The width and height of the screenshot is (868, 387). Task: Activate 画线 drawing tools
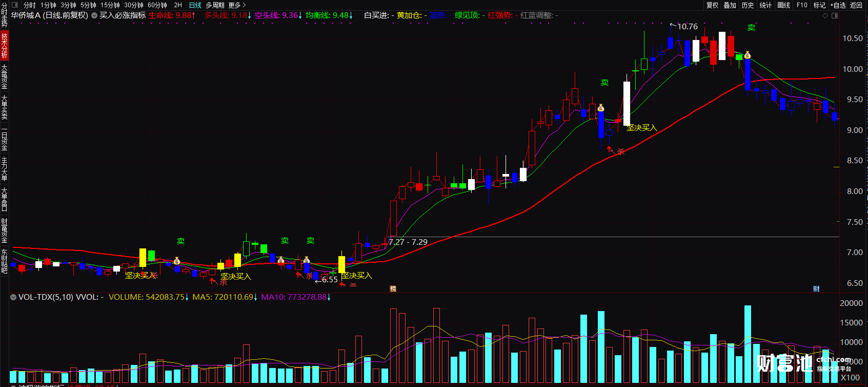point(784,5)
